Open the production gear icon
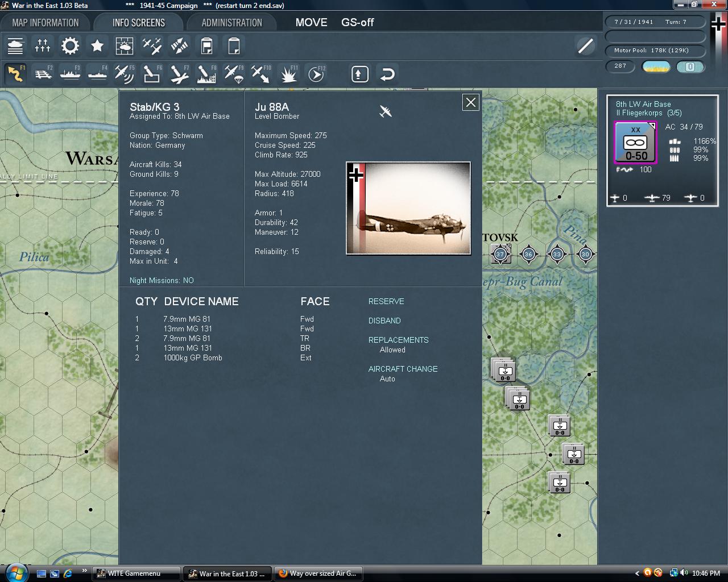 pos(70,45)
